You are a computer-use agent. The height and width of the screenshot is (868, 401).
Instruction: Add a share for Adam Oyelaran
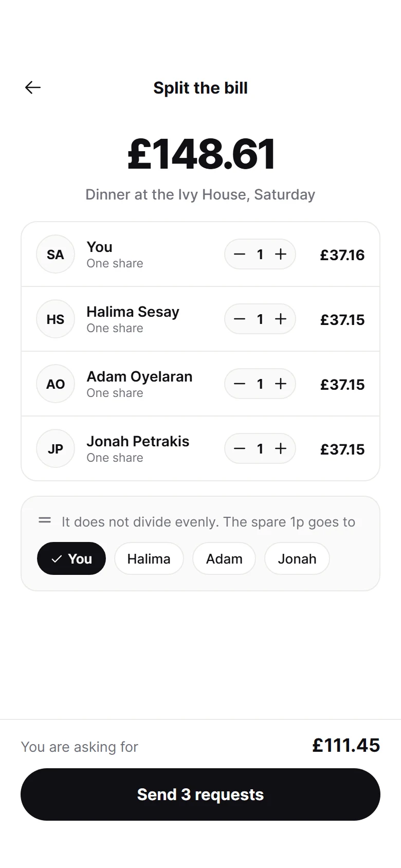(x=281, y=384)
